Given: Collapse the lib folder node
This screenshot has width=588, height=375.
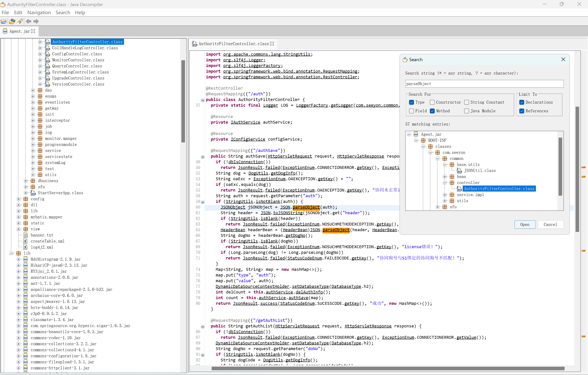Looking at the screenshot, I should tap(12, 253).
